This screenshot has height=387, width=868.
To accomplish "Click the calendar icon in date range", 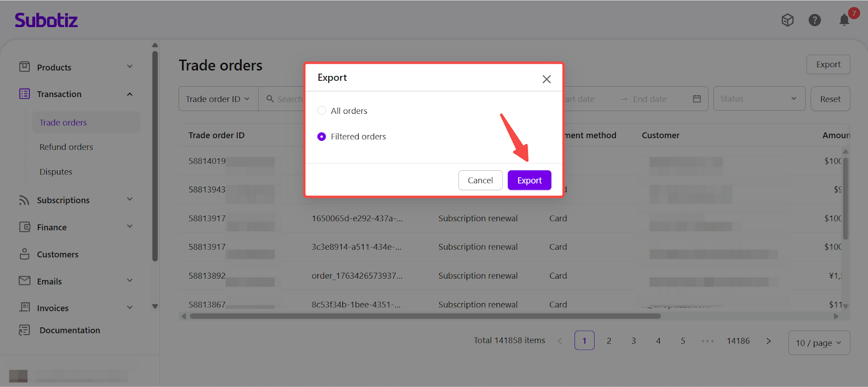I will [x=697, y=99].
